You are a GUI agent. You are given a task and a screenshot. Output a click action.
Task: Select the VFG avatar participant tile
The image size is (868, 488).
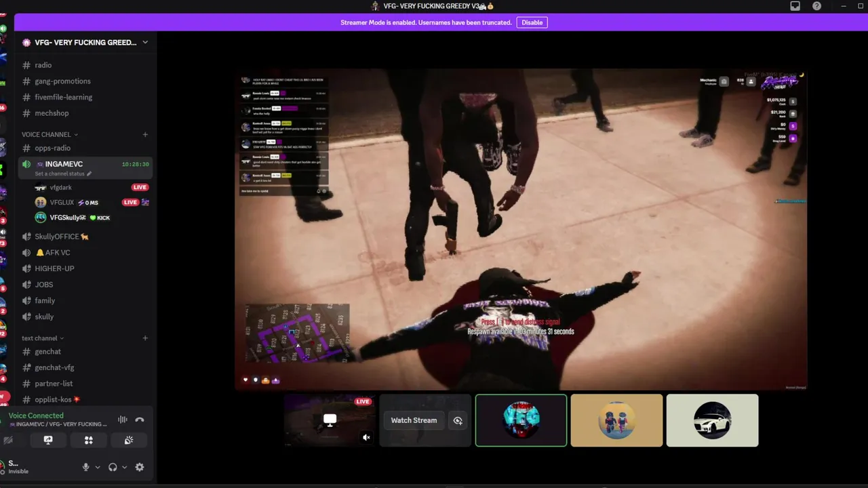[x=521, y=420]
